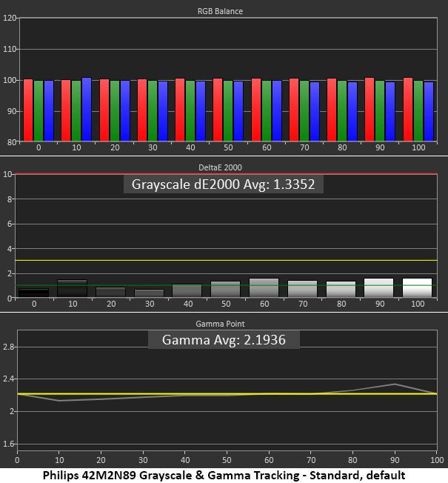This screenshot has width=448, height=483.
Task: Click the red bar at 100 in RGB Balance
Action: [408, 110]
